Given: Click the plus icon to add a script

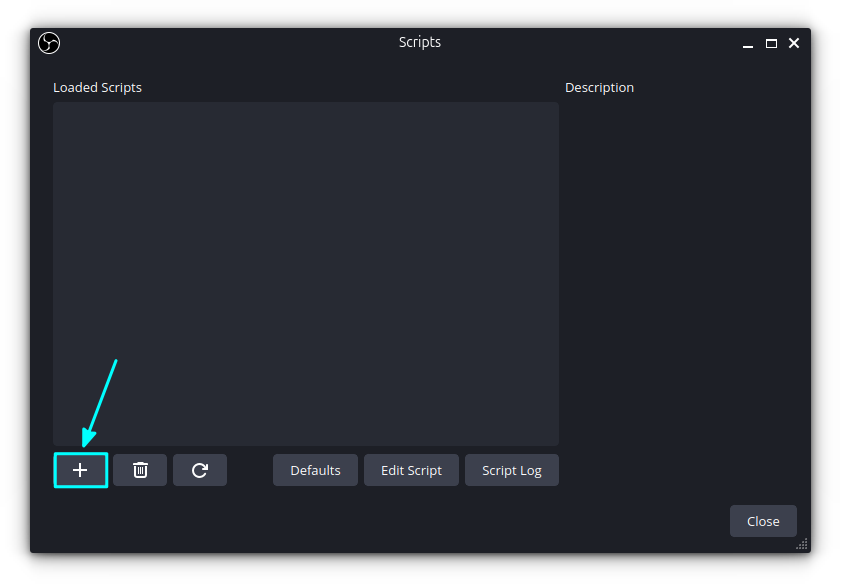Looking at the screenshot, I should pyautogui.click(x=80, y=470).
